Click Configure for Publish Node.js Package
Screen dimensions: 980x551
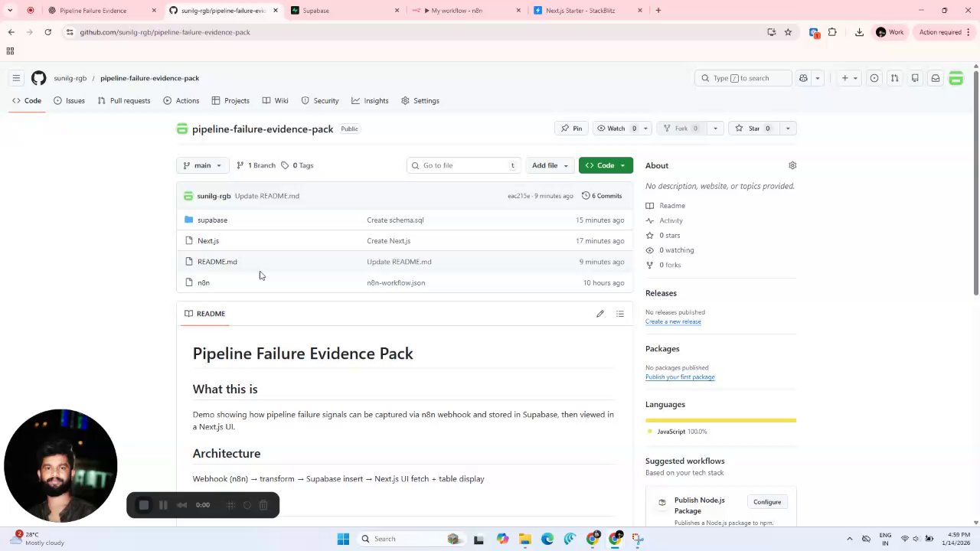click(x=766, y=502)
